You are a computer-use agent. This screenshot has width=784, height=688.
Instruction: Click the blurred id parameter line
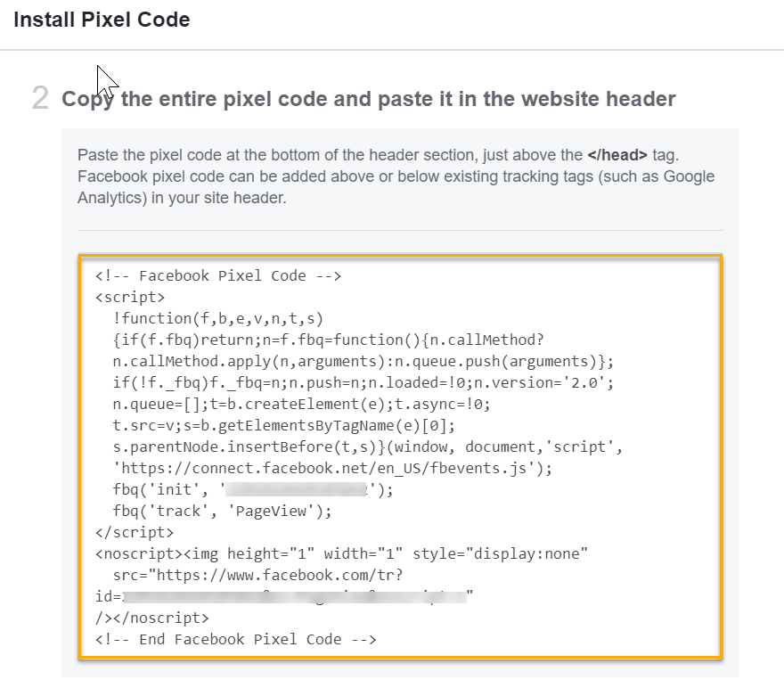284,596
